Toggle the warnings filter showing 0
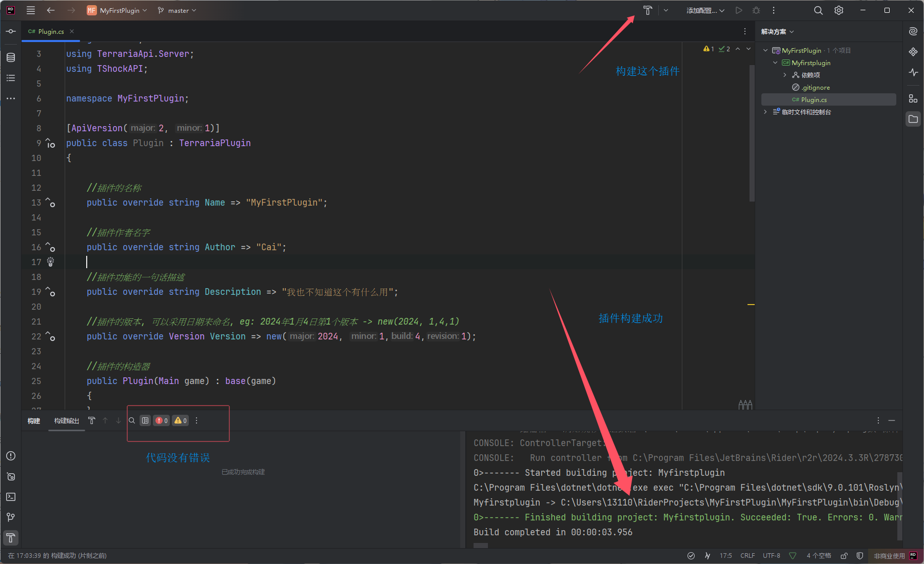This screenshot has width=924, height=564. [x=181, y=420]
